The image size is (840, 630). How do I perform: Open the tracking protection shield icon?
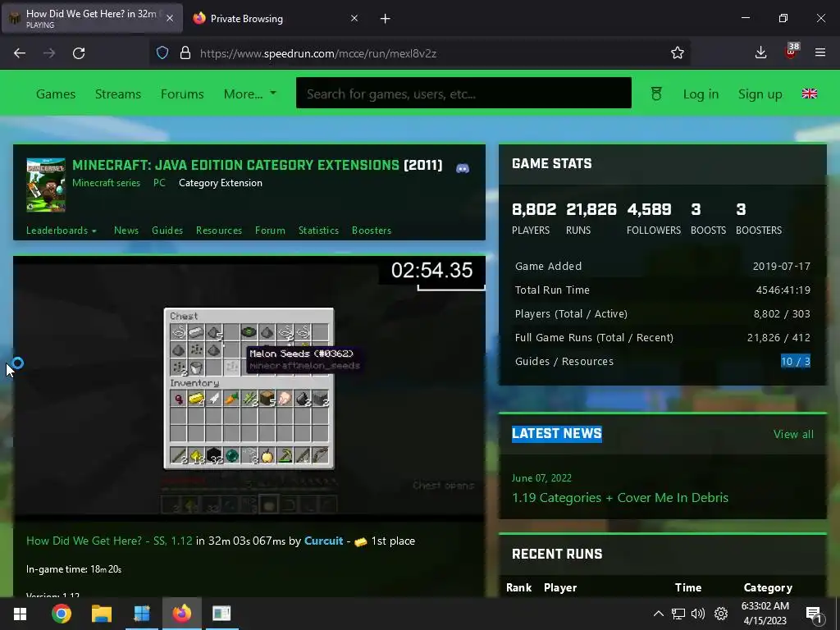[x=162, y=53]
